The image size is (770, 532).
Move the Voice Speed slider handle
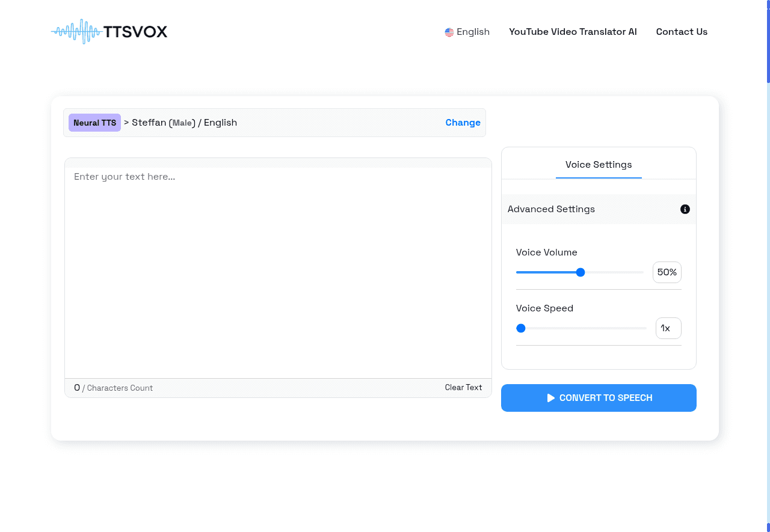coord(521,328)
